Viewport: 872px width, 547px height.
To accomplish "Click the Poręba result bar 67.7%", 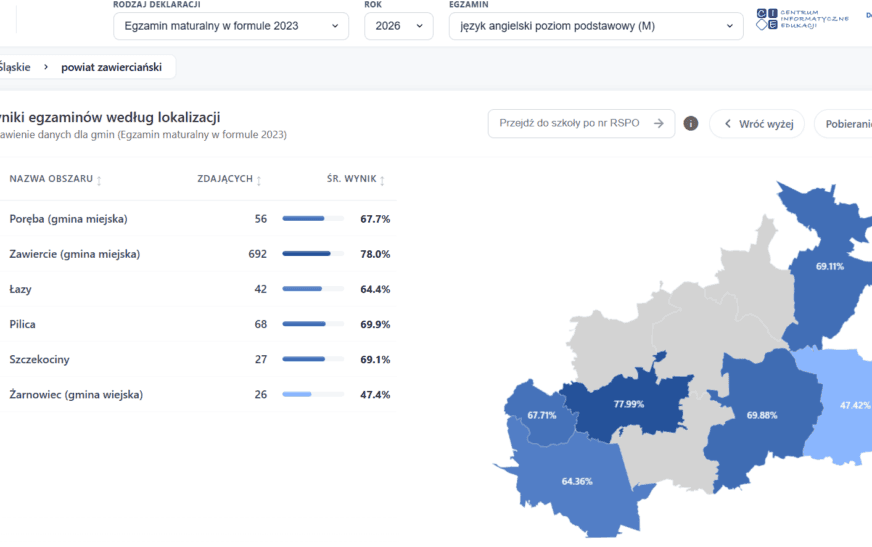I will coord(313,218).
